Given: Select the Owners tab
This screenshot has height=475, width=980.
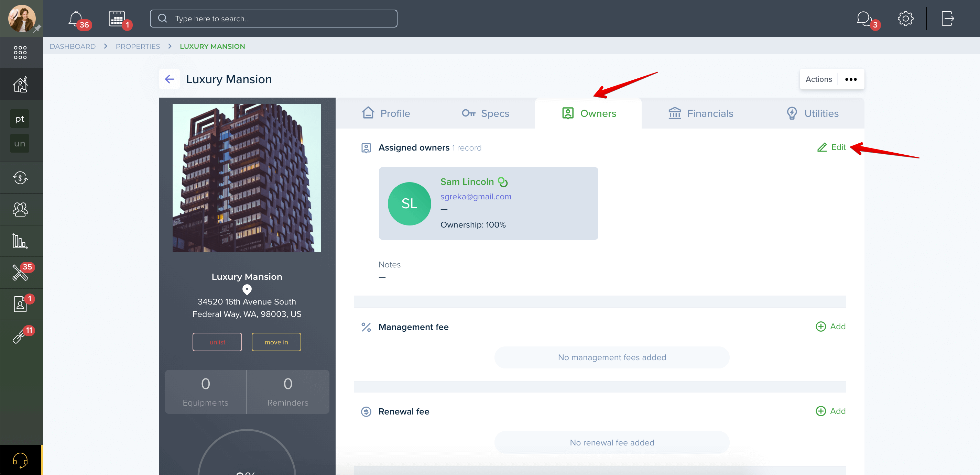Looking at the screenshot, I should (x=589, y=113).
